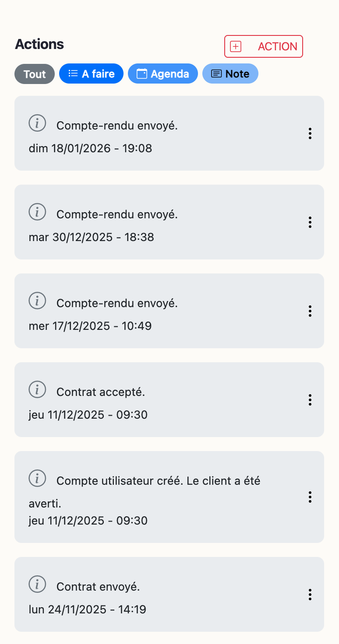339x644 pixels.
Task: Click info icon beside Compte utilisateur créé
Action: (37, 478)
